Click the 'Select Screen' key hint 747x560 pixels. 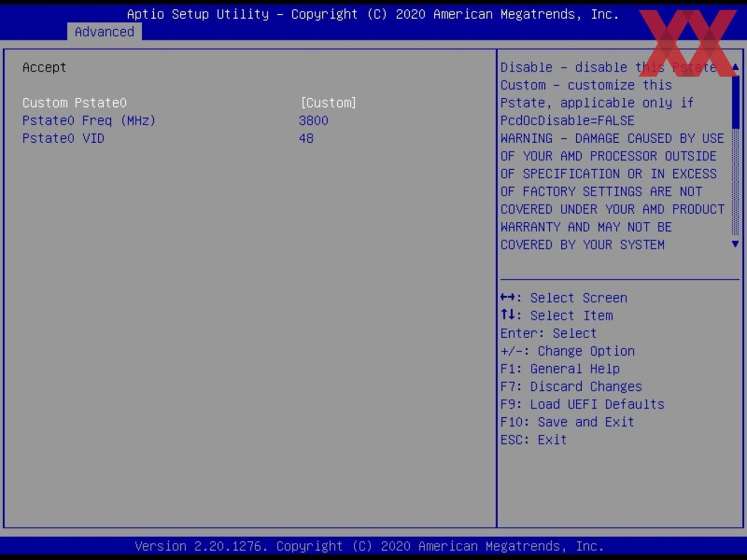pyautogui.click(x=564, y=298)
